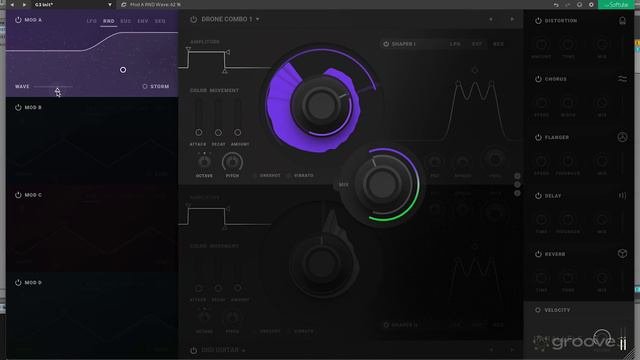The height and width of the screenshot is (360, 640).
Task: Click the Delay type icon
Action: (622, 196)
